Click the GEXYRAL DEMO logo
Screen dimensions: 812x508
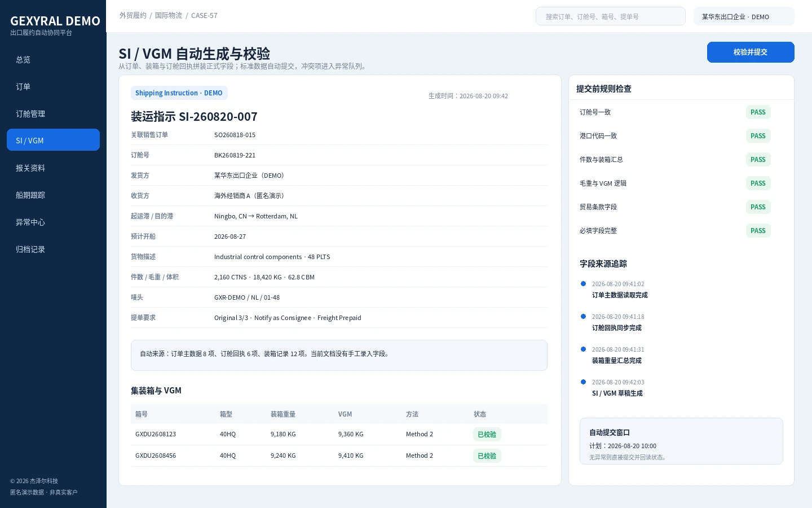(55, 21)
